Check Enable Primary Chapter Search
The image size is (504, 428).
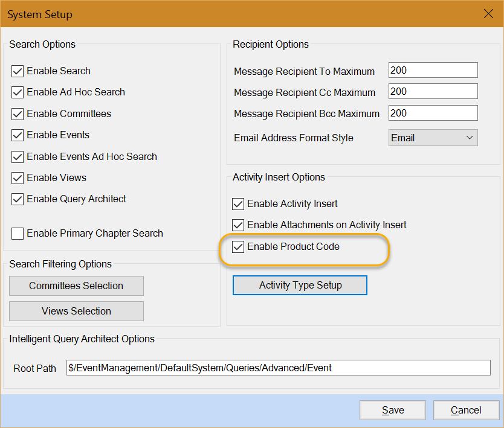pyautogui.click(x=18, y=234)
